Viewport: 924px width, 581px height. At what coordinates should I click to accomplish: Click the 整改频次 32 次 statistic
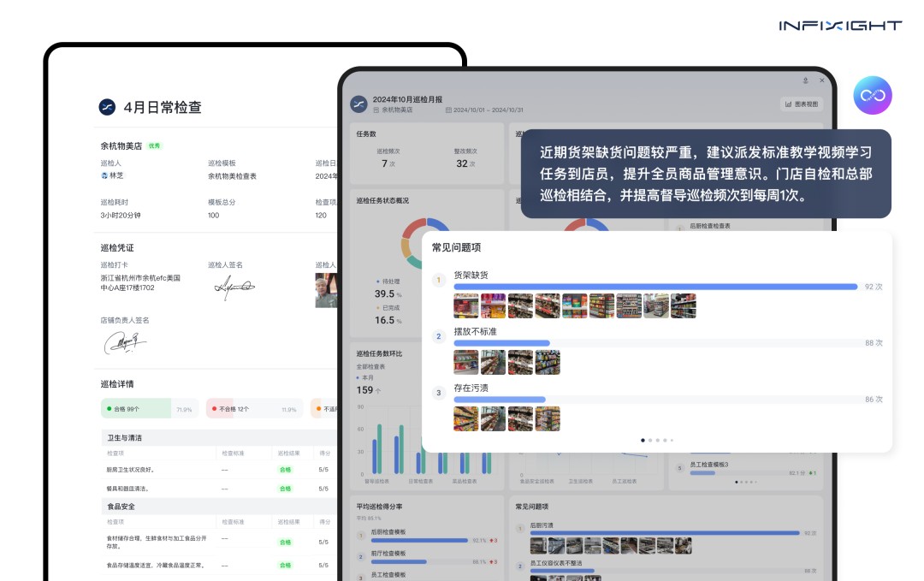tap(465, 158)
